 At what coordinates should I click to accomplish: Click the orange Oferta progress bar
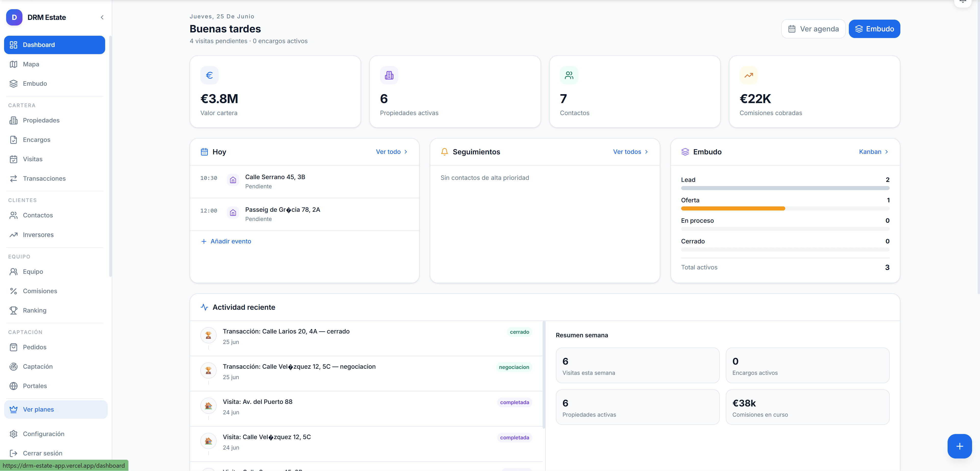733,208
